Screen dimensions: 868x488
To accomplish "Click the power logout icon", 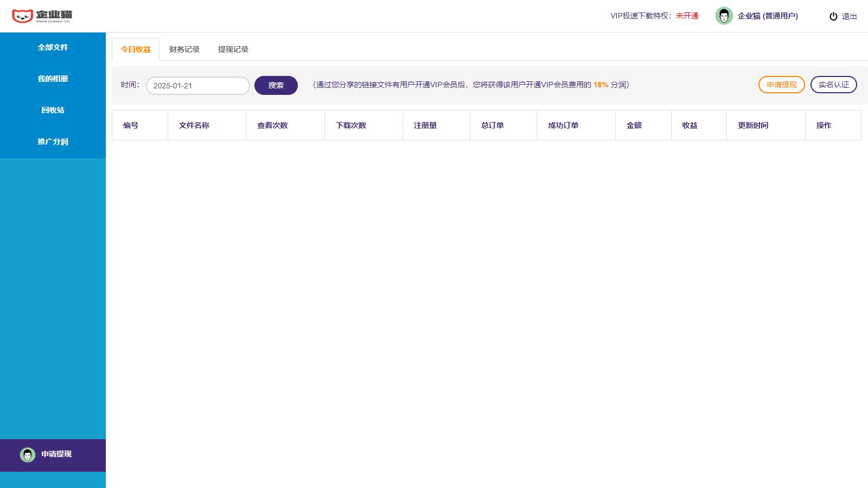I will 833,16.
